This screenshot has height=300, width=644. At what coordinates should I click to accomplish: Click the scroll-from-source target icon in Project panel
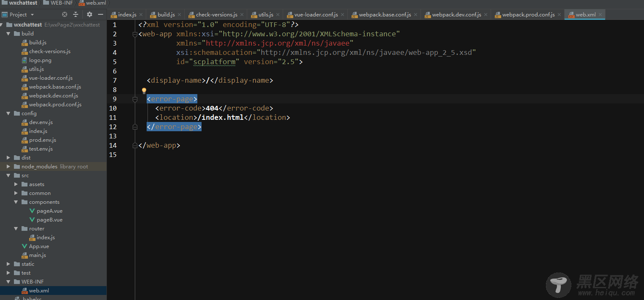pyautogui.click(x=64, y=14)
